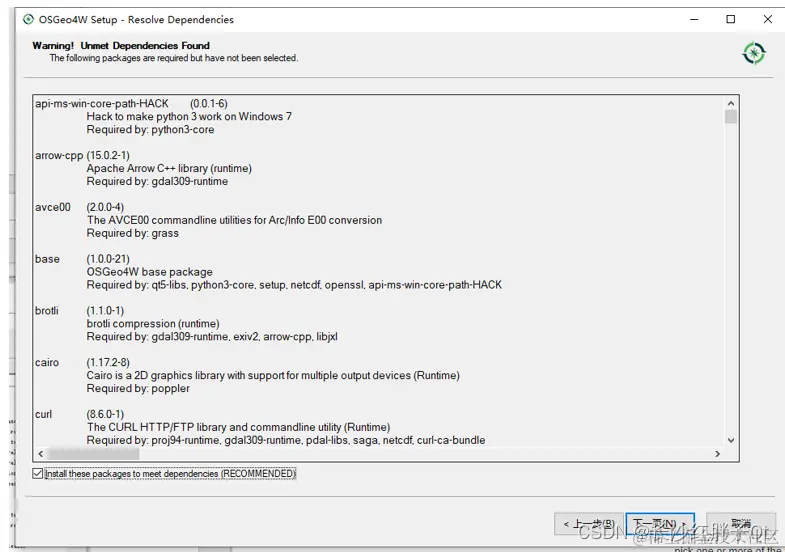Viewport: 785px width, 552px height.
Task: Click 'Required by: gdal309-runtime, exiv2' line
Action: (x=212, y=337)
